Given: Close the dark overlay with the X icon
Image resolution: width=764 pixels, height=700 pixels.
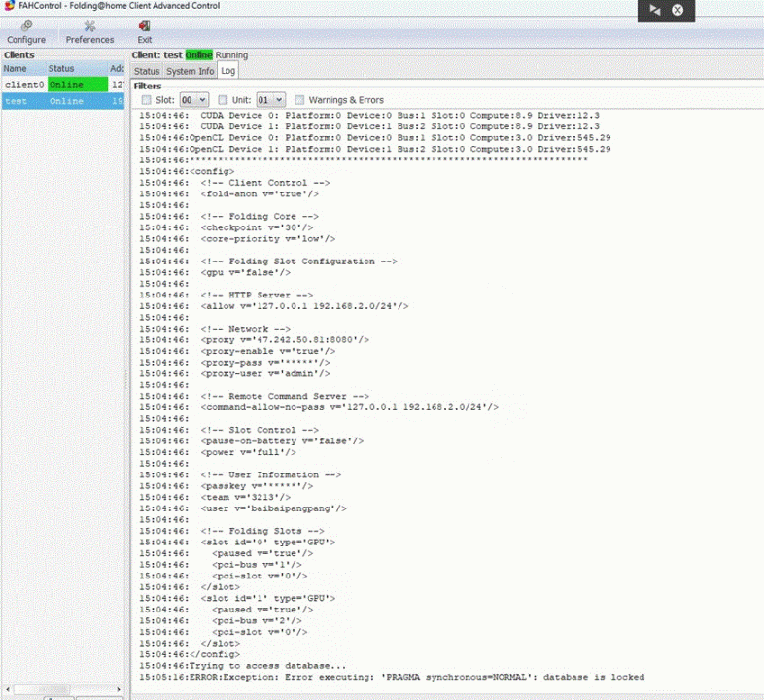Looking at the screenshot, I should point(677,10).
